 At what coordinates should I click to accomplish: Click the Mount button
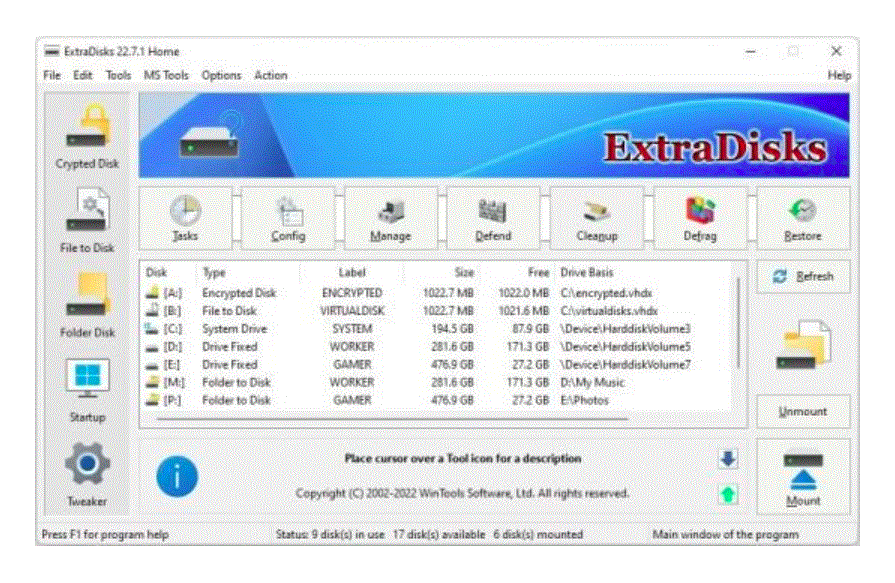[x=803, y=477]
